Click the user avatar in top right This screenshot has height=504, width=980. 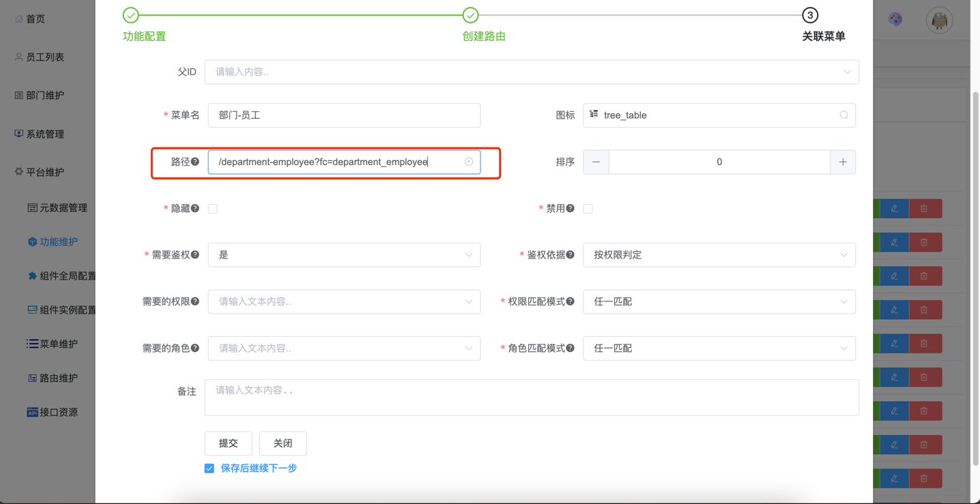click(x=939, y=20)
